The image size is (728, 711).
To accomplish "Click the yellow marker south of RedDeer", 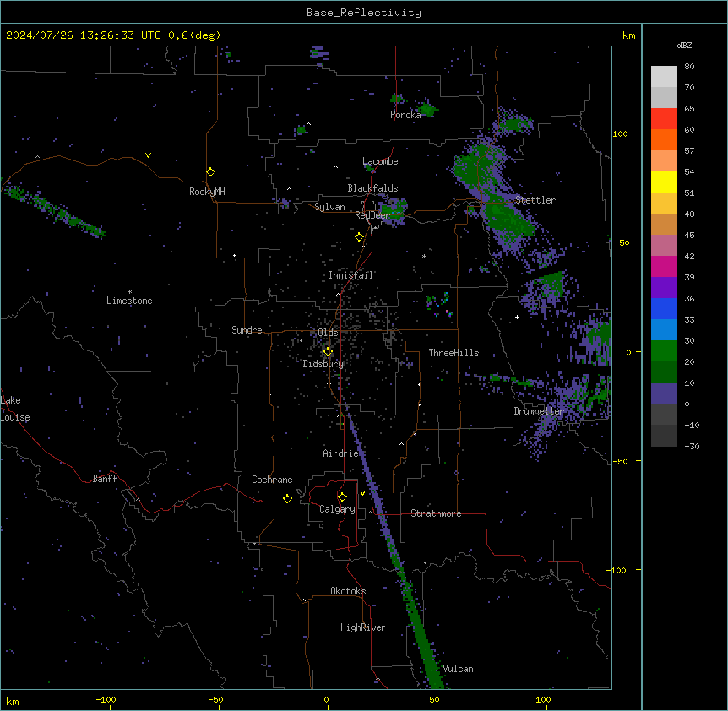I will pyautogui.click(x=359, y=237).
